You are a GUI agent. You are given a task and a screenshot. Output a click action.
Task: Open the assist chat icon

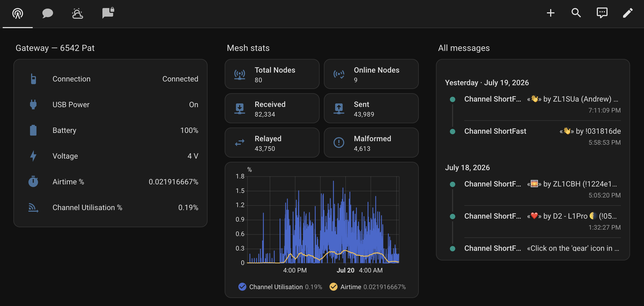602,13
